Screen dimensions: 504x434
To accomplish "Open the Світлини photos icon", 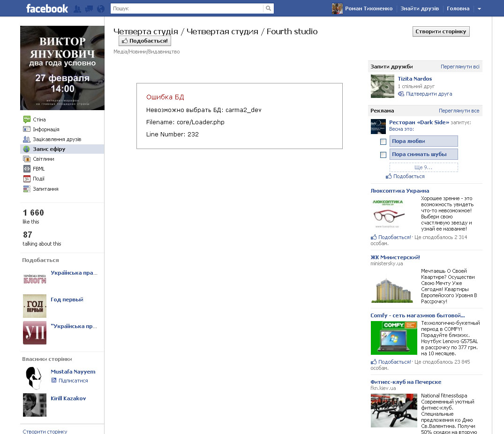I will click(27, 159).
